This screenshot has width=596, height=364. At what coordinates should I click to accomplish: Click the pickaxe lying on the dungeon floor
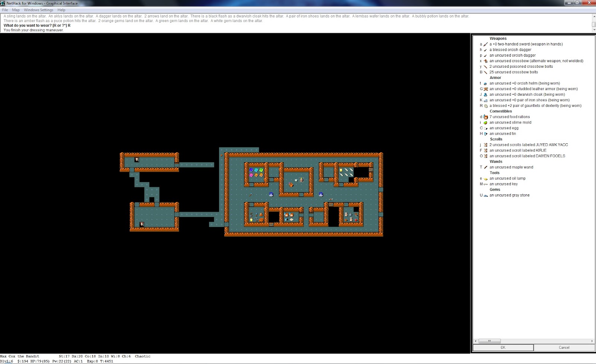[251, 194]
